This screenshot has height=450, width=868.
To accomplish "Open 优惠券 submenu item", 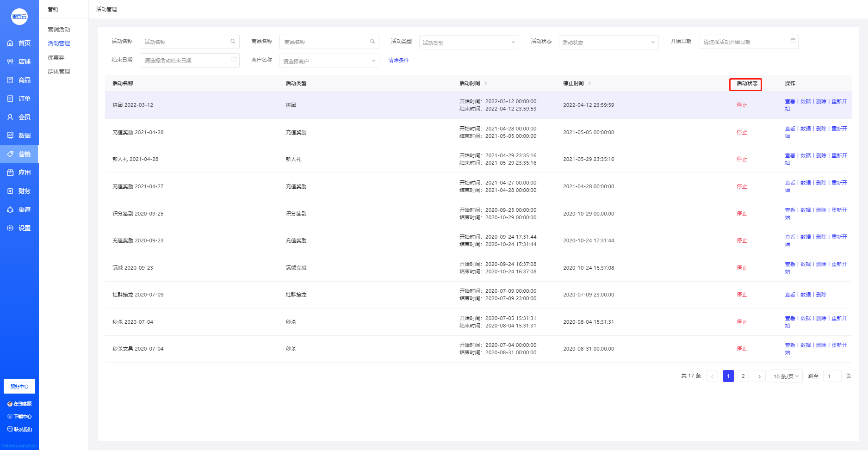I will pyautogui.click(x=56, y=58).
